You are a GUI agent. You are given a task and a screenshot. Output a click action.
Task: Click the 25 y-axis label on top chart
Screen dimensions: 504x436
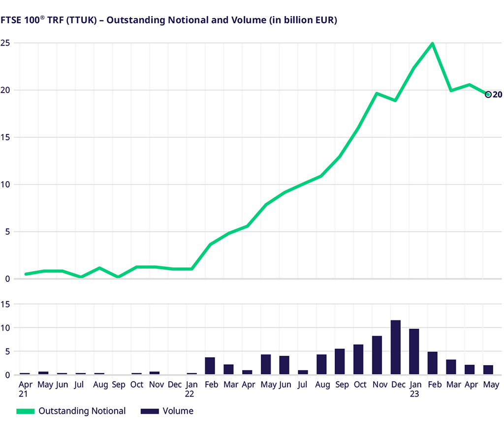click(x=6, y=43)
